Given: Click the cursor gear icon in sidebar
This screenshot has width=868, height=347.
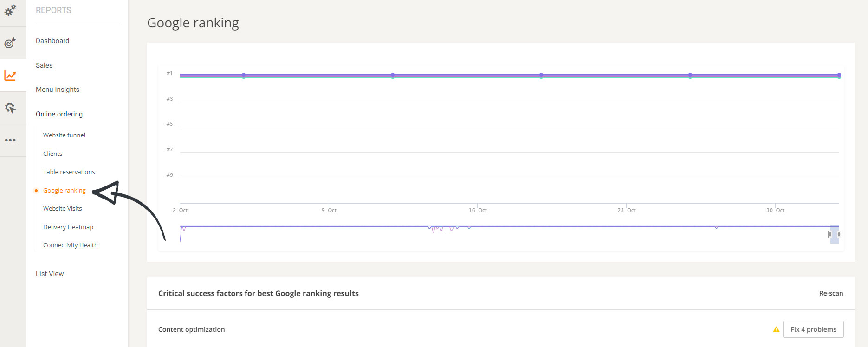Looking at the screenshot, I should (x=10, y=108).
